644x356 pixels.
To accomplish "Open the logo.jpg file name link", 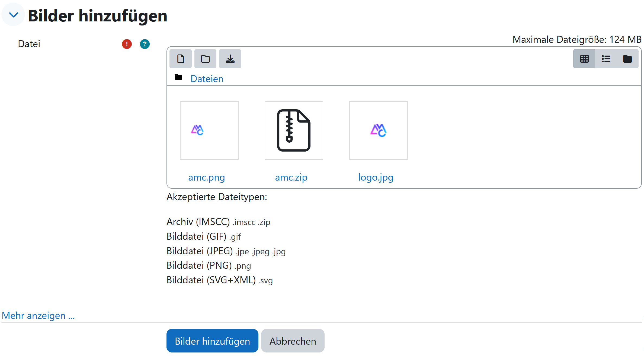I will point(376,177).
